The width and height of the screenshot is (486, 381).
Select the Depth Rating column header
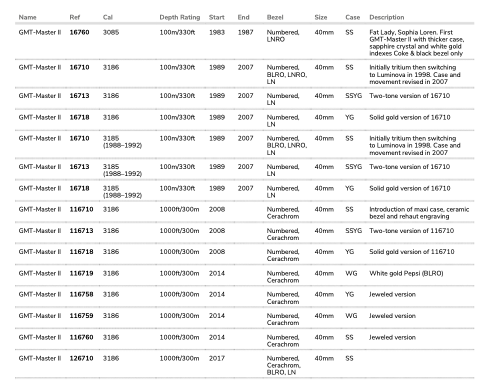(180, 17)
